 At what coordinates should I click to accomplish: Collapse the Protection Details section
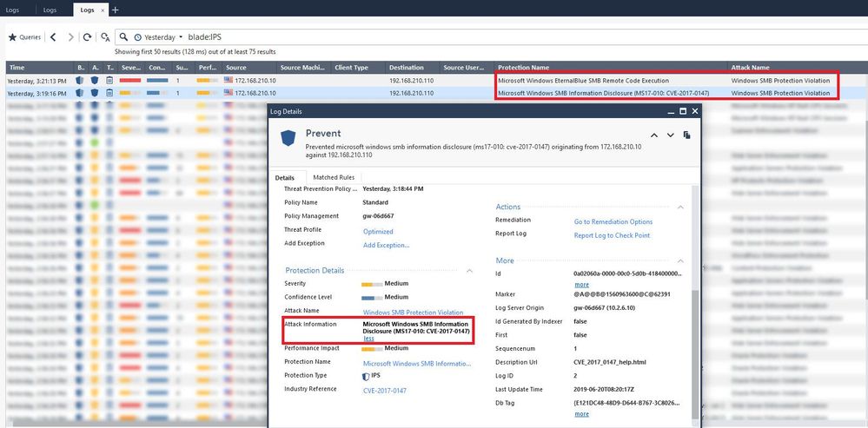[469, 271]
